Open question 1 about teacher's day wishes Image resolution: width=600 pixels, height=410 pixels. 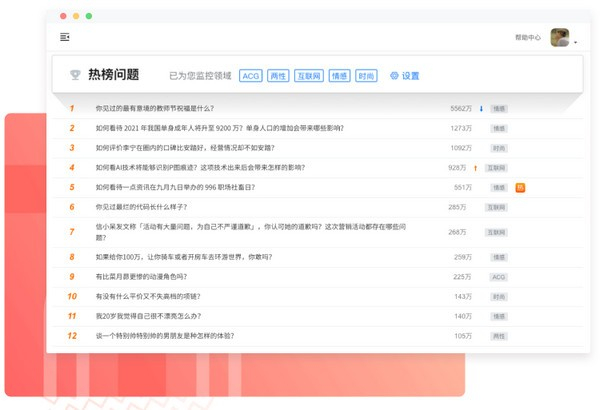(x=154, y=108)
